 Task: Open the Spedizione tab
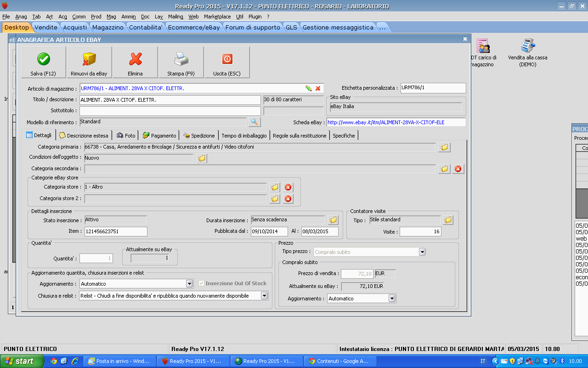199,135
